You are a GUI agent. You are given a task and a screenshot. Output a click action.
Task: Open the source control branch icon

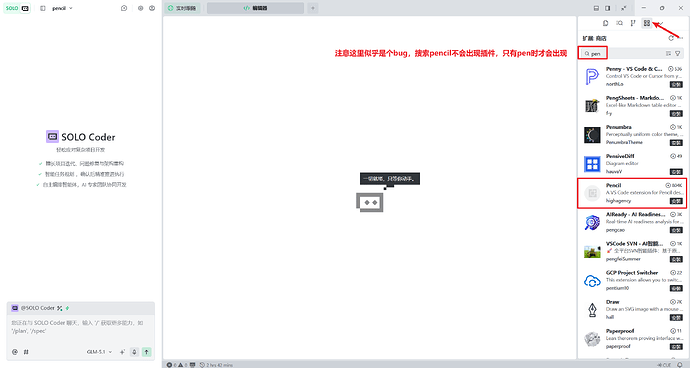tap(633, 23)
